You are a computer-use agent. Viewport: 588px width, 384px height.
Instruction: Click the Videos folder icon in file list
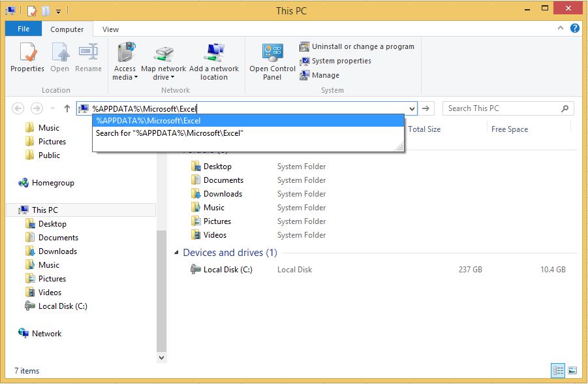[x=195, y=235]
